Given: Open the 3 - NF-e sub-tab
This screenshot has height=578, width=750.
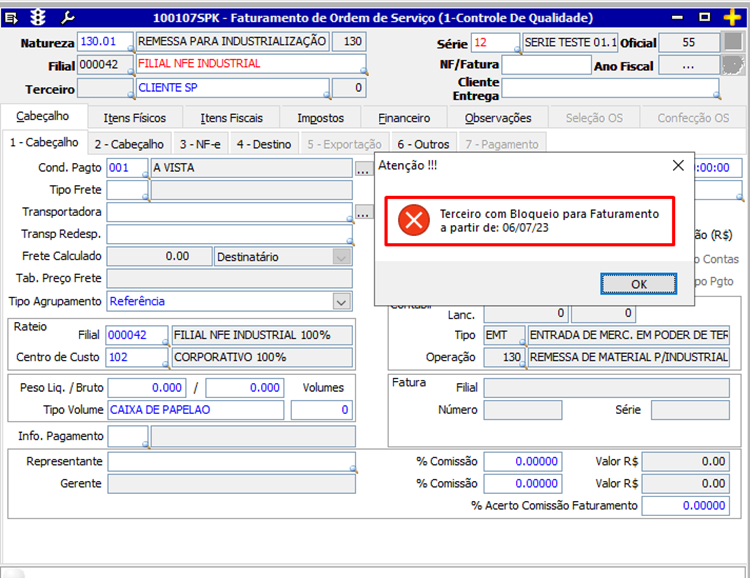Looking at the screenshot, I should click(200, 144).
